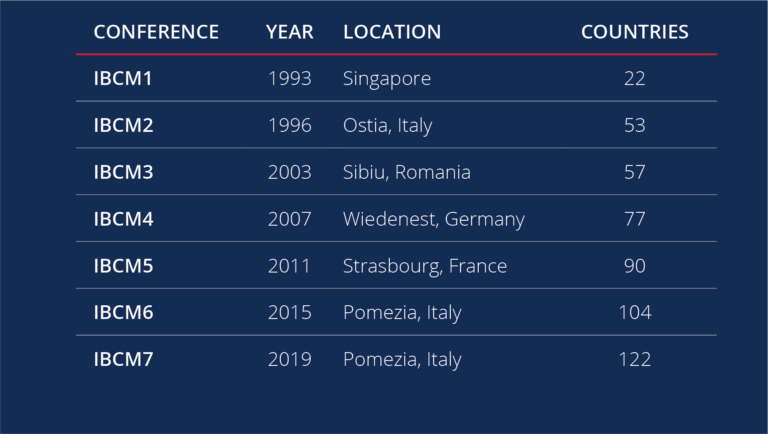Viewport: 768px width, 434px height.
Task: Select the countries count 77
Action: [634, 219]
